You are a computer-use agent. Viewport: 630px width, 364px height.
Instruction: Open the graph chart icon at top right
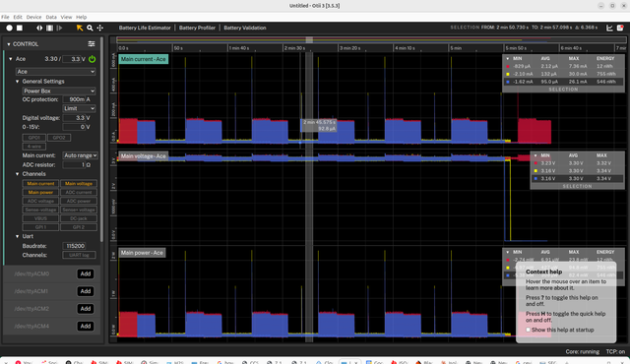pyautogui.click(x=609, y=28)
